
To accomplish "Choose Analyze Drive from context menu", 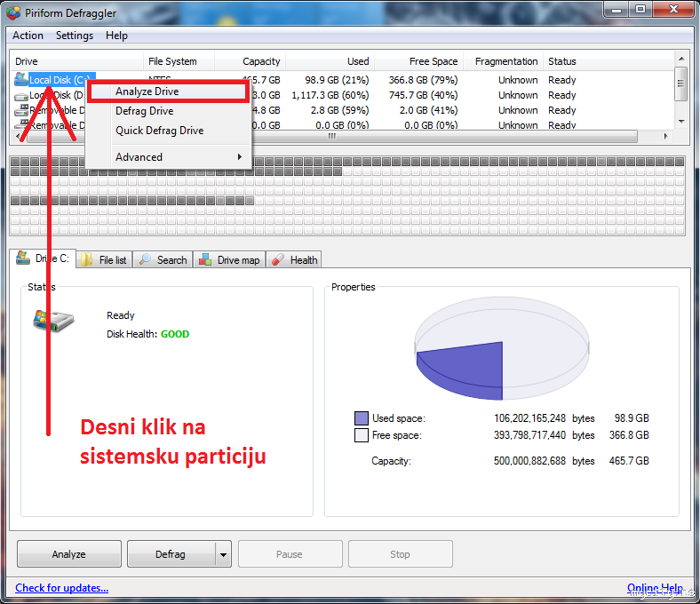I will [x=168, y=91].
